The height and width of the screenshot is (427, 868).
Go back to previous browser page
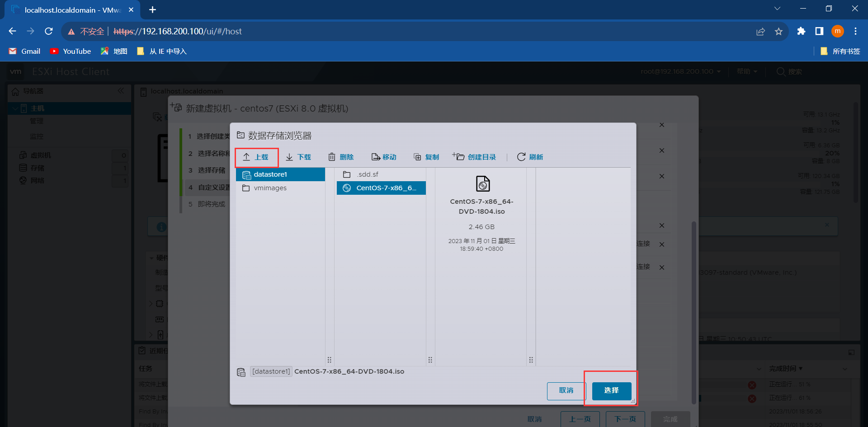pyautogui.click(x=13, y=31)
